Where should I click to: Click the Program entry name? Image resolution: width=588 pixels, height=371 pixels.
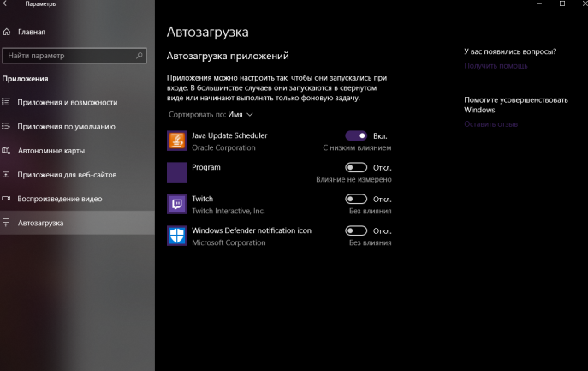click(206, 167)
